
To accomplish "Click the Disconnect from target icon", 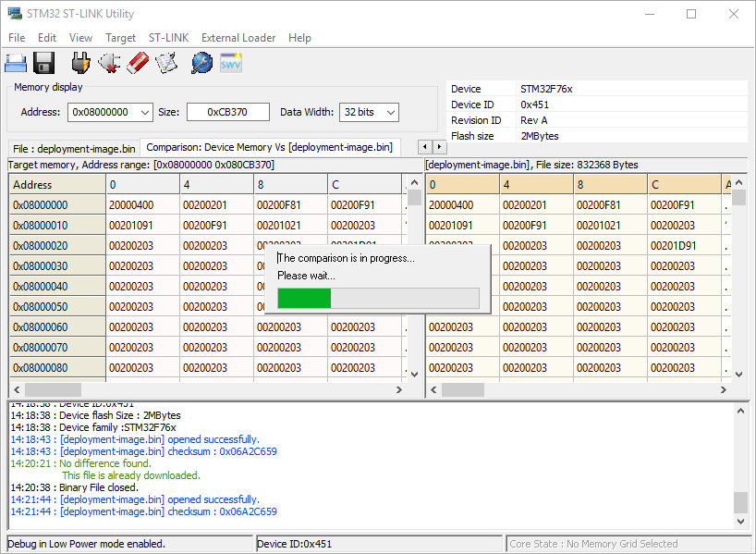I will (x=109, y=63).
